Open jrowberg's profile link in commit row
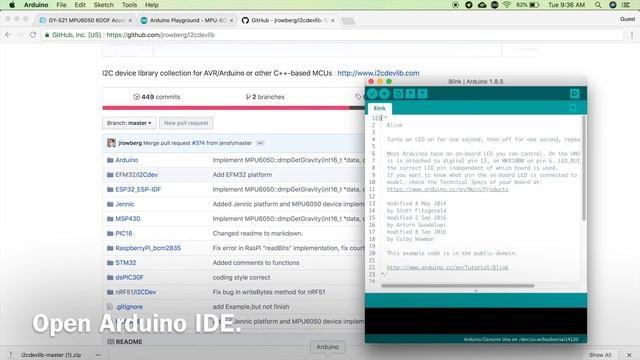640x360 pixels. (x=130, y=143)
